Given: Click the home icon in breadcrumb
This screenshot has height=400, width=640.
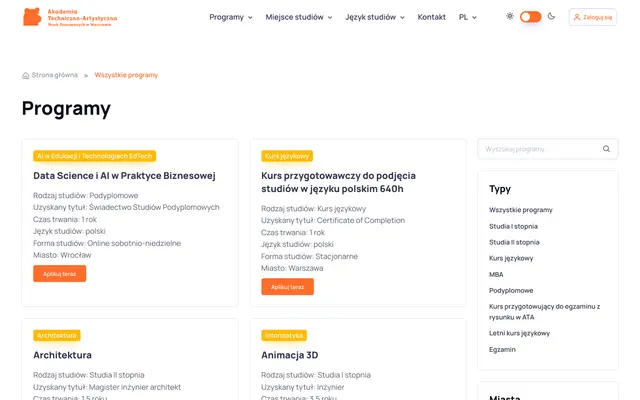Looking at the screenshot, I should click(x=25, y=76).
